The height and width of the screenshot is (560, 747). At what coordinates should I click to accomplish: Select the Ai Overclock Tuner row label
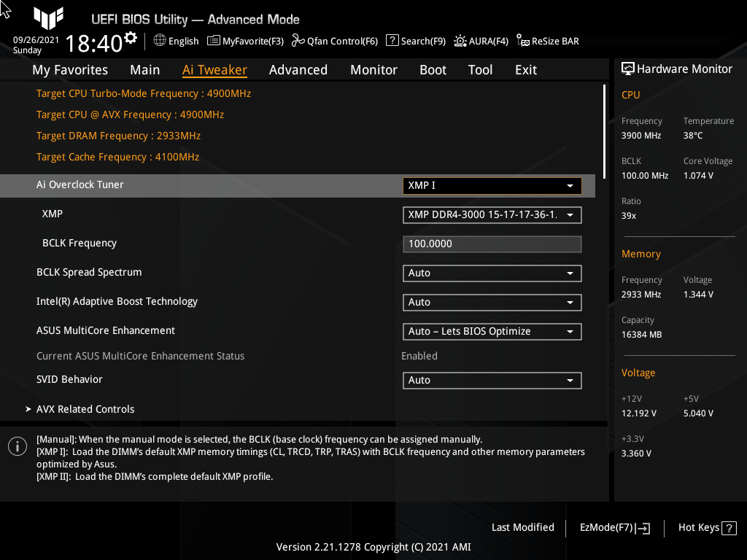80,184
